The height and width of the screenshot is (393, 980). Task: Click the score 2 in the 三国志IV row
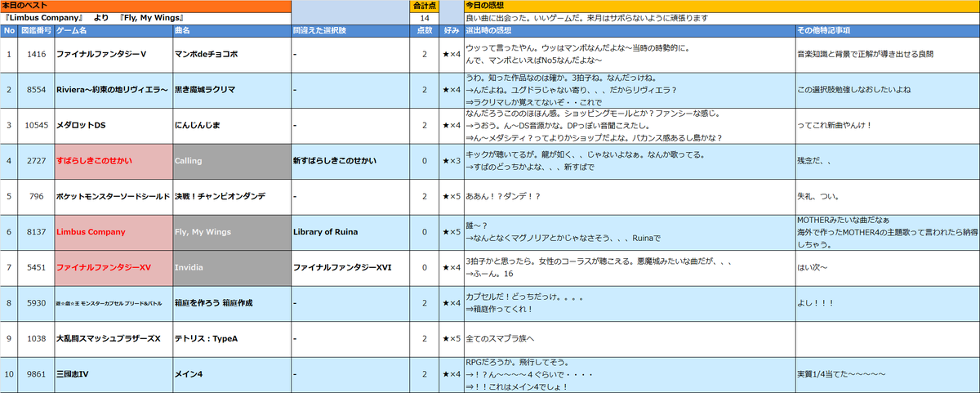[425, 374]
